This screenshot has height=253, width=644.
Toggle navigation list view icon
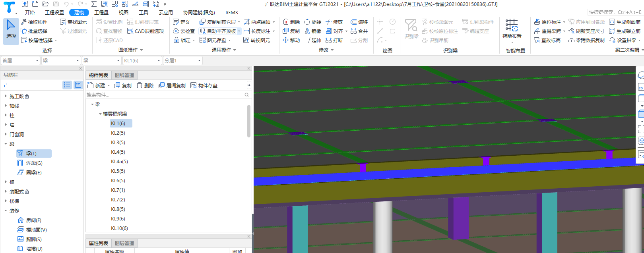[67, 85]
